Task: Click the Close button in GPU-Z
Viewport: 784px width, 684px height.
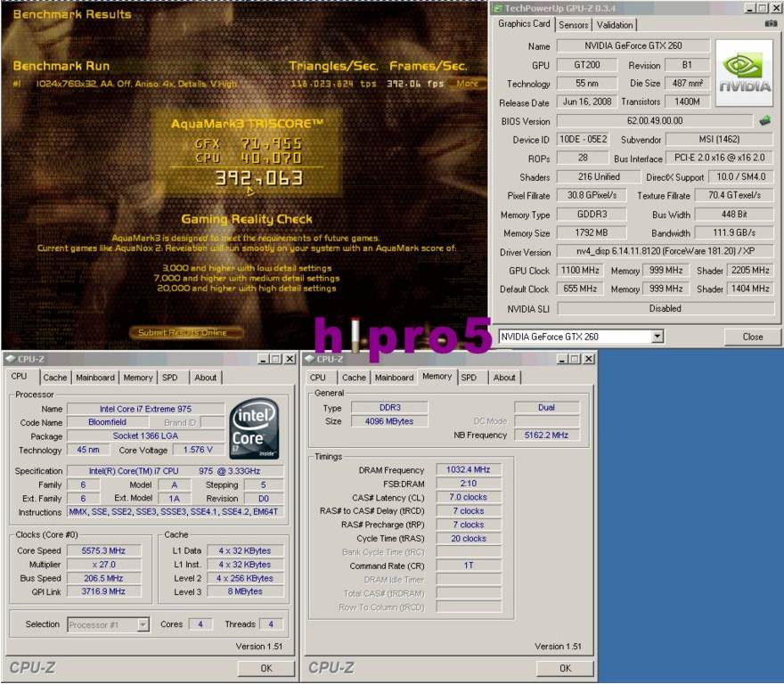Action: coord(752,337)
